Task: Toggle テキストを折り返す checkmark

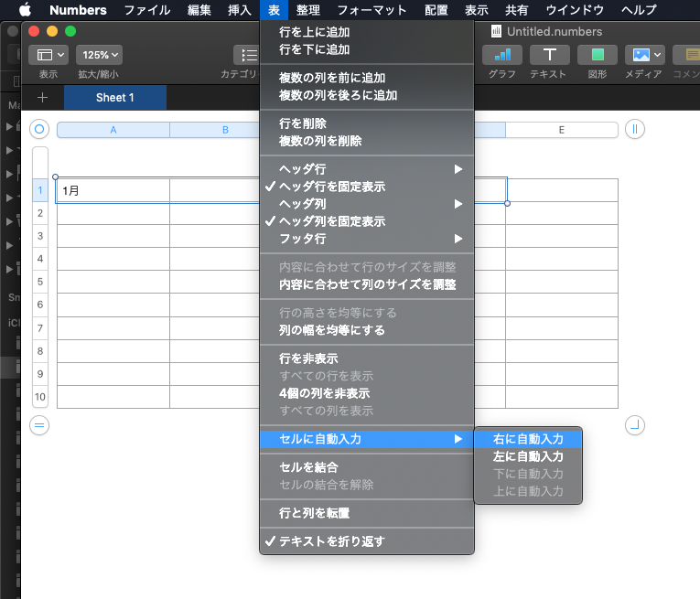Action: [367, 541]
